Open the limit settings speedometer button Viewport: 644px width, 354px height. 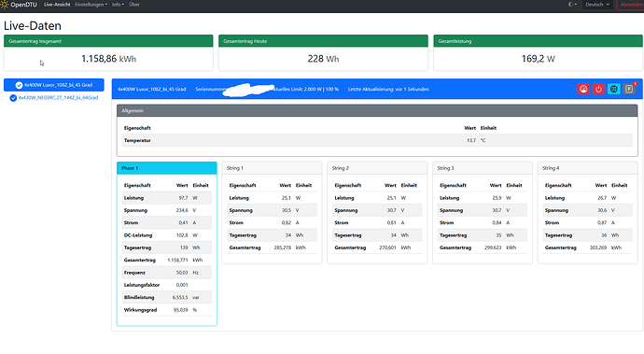[x=583, y=89]
